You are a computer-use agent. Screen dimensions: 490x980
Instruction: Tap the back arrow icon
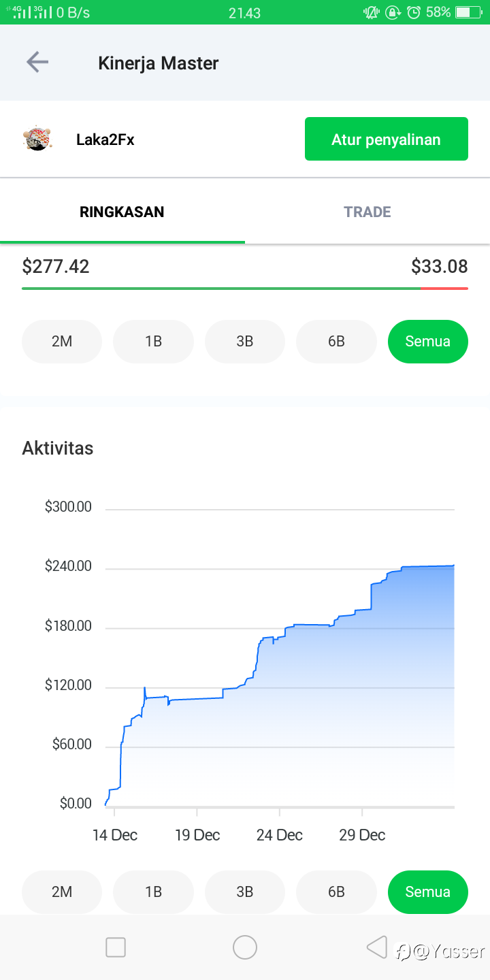click(37, 63)
